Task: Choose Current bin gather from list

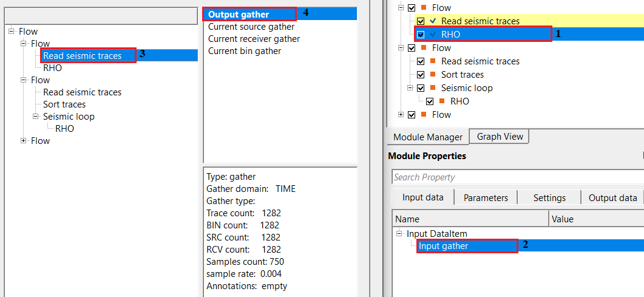Action: [245, 51]
